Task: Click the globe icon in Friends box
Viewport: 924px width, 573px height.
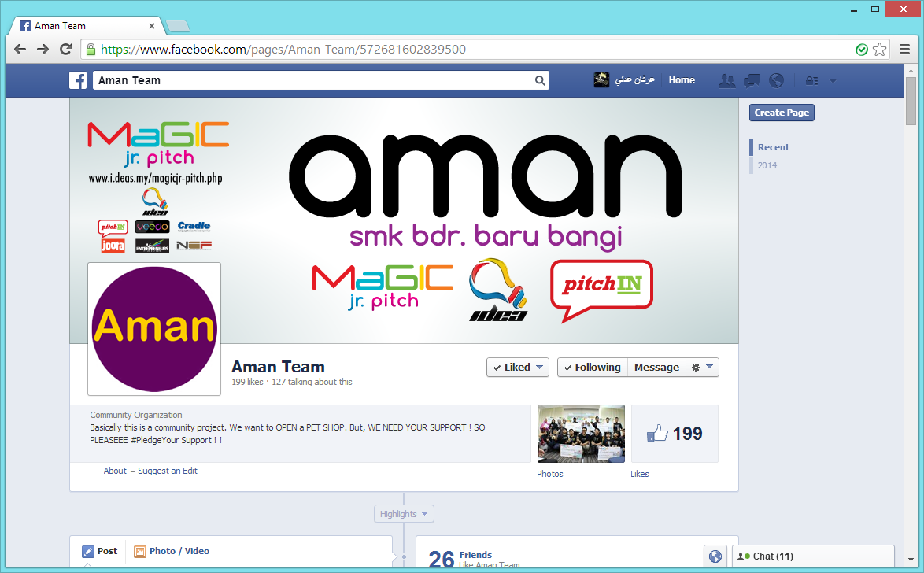Action: coord(715,556)
